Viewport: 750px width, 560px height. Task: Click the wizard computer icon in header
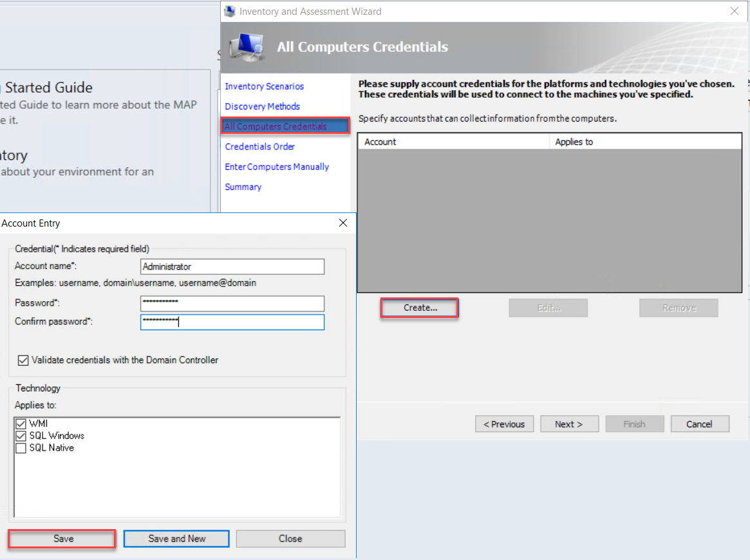(x=247, y=46)
